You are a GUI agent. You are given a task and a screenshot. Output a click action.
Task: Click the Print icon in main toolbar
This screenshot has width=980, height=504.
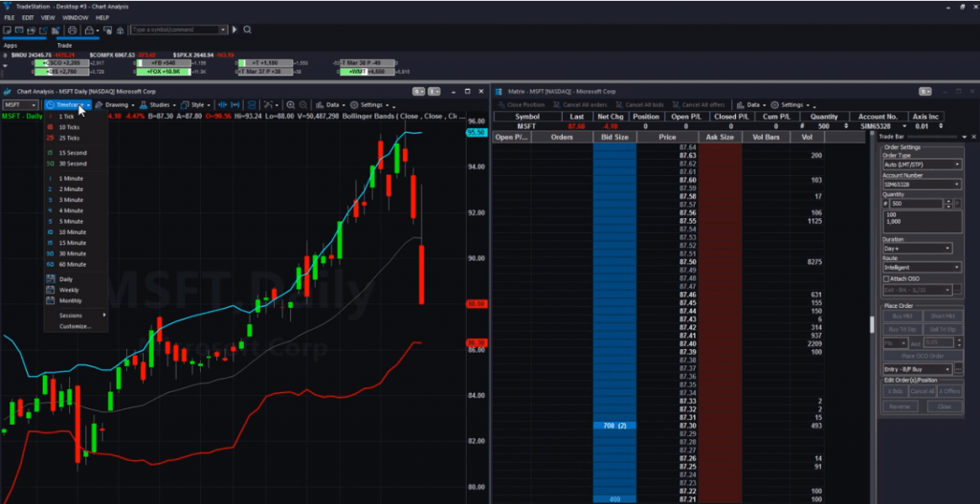click(x=72, y=30)
